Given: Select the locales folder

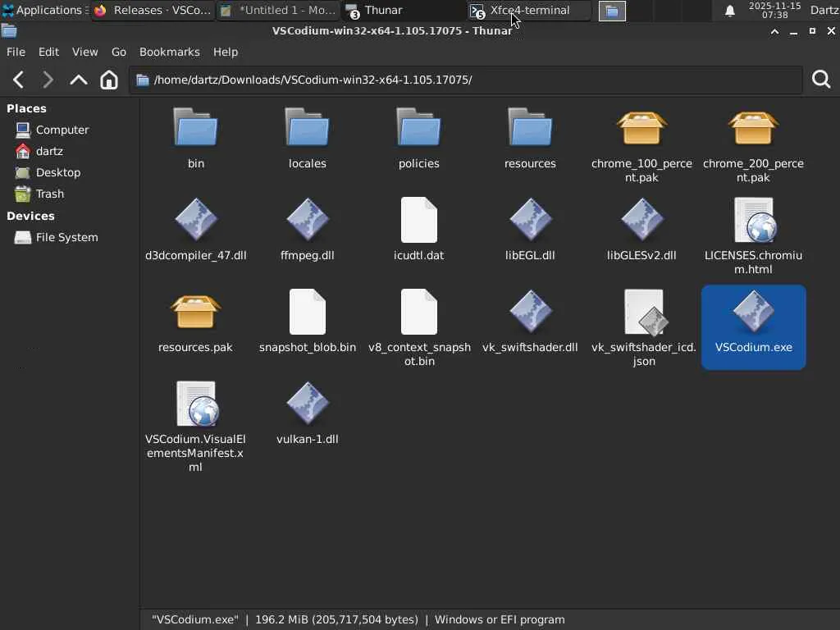Looking at the screenshot, I should pyautogui.click(x=308, y=139).
